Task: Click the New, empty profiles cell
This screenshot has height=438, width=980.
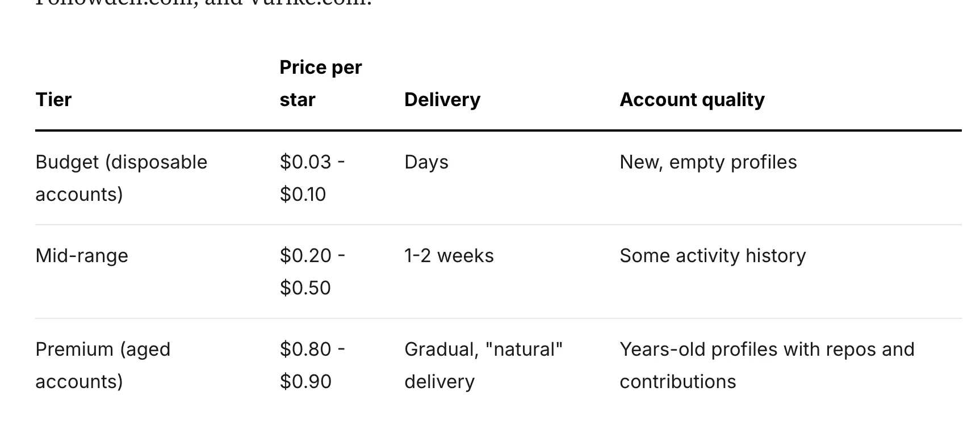Action: tap(708, 162)
